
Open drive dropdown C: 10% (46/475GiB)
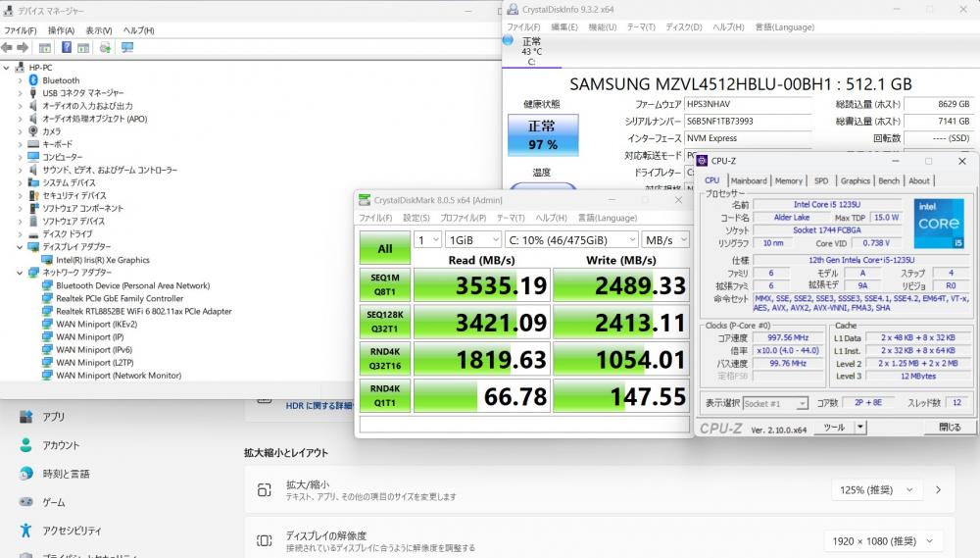pos(571,240)
